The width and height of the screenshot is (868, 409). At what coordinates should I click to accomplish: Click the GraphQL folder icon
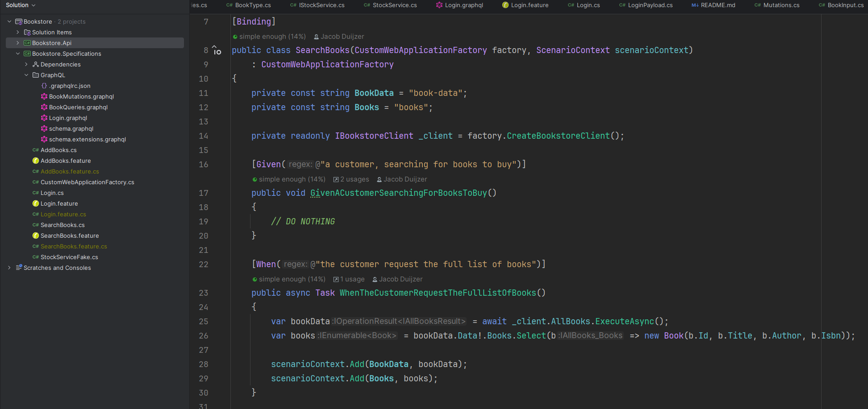(x=36, y=75)
